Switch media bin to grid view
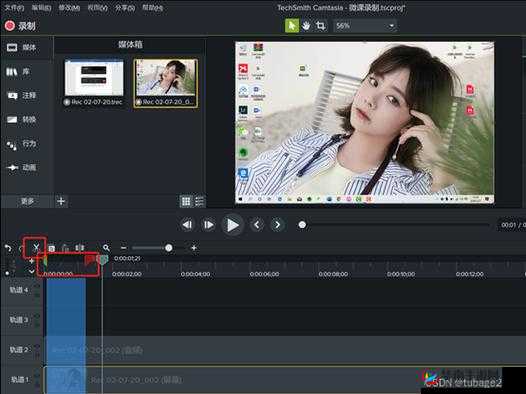The image size is (526, 394). (186, 201)
